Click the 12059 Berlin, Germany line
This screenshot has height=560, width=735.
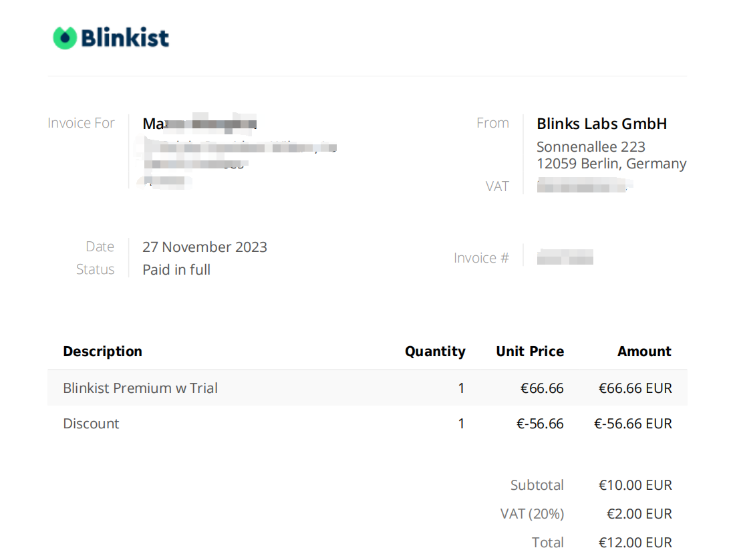coord(611,164)
